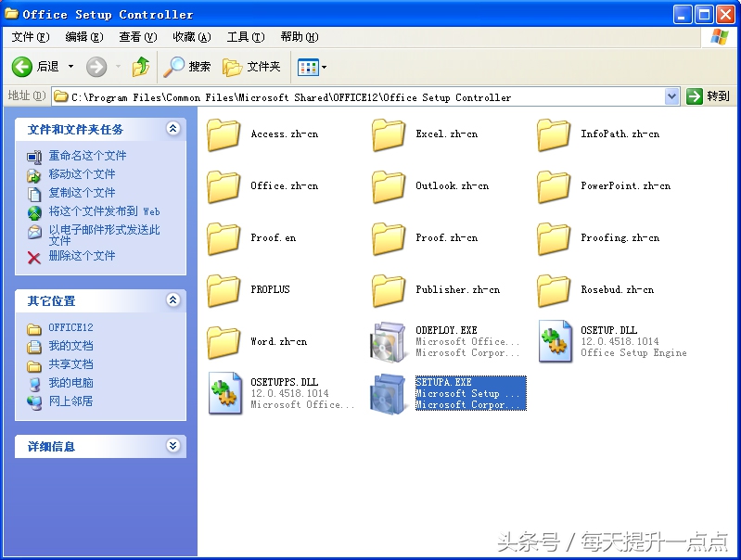The height and width of the screenshot is (560, 741).
Task: Select the SETUPA.EXE file name text
Action: pos(443,382)
